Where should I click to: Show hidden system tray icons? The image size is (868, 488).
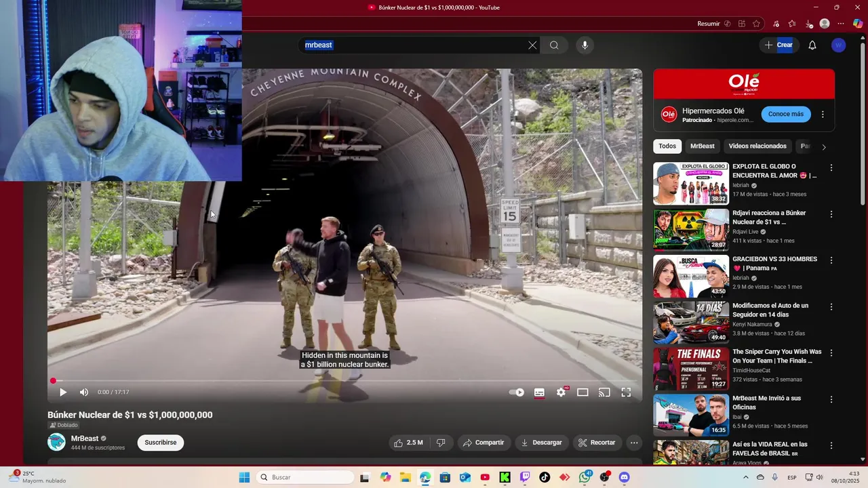746,477
